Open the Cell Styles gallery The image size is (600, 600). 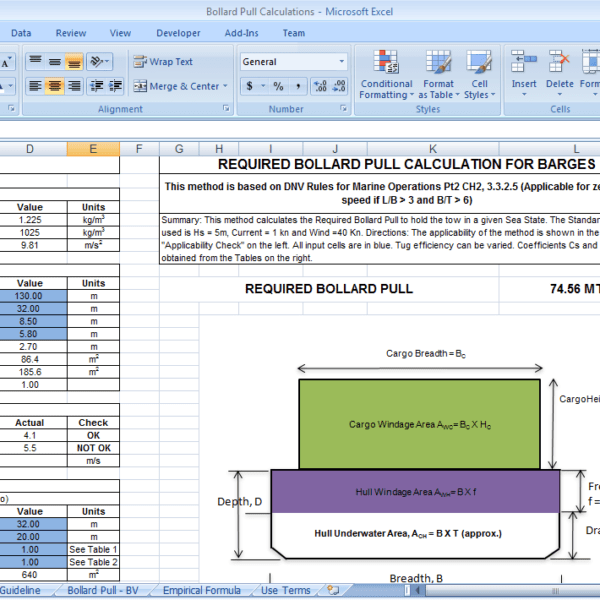(x=479, y=75)
